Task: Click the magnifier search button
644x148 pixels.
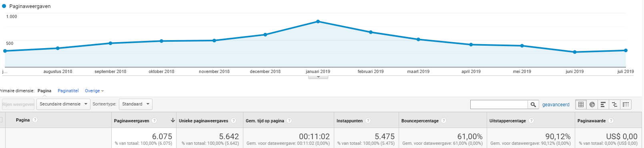Action: click(533, 104)
